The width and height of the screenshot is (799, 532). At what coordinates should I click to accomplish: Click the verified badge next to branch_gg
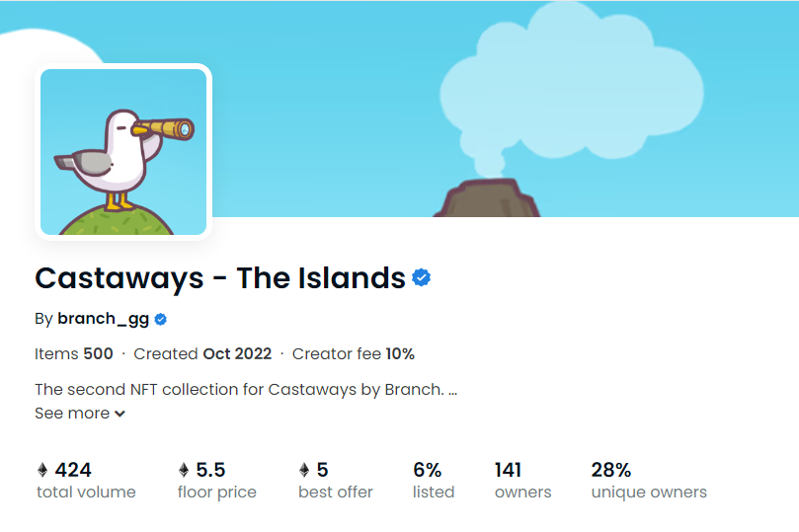pyautogui.click(x=161, y=319)
